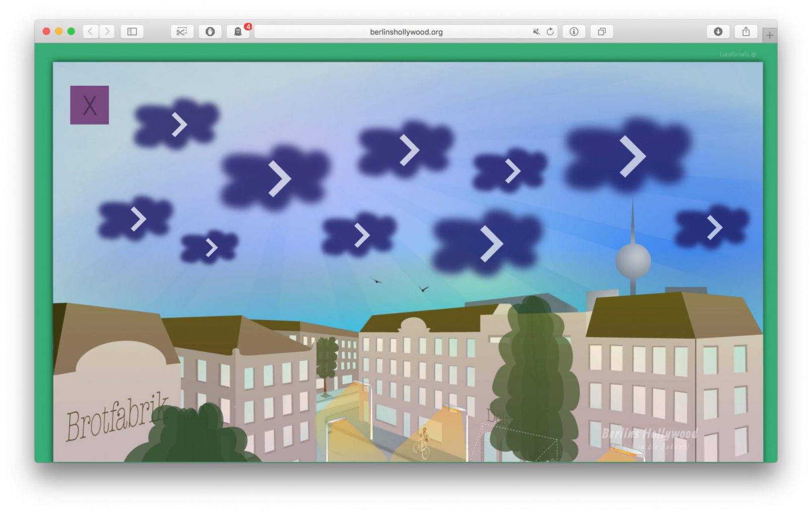This screenshot has width=812, height=512.
Task: Click the cloud arrow nearest the purple X
Action: [179, 124]
